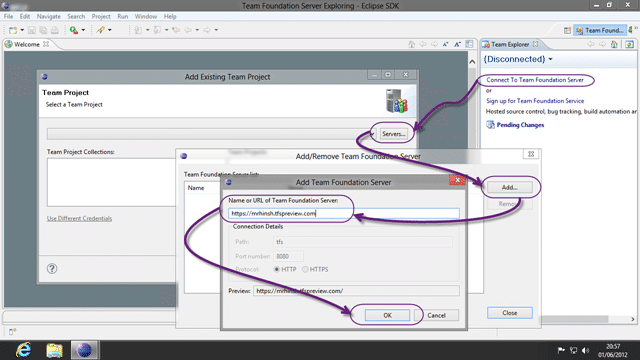Screen dimensions: 640x360
Task: Click the Path field containing tfs
Action: pyautogui.click(x=362, y=242)
